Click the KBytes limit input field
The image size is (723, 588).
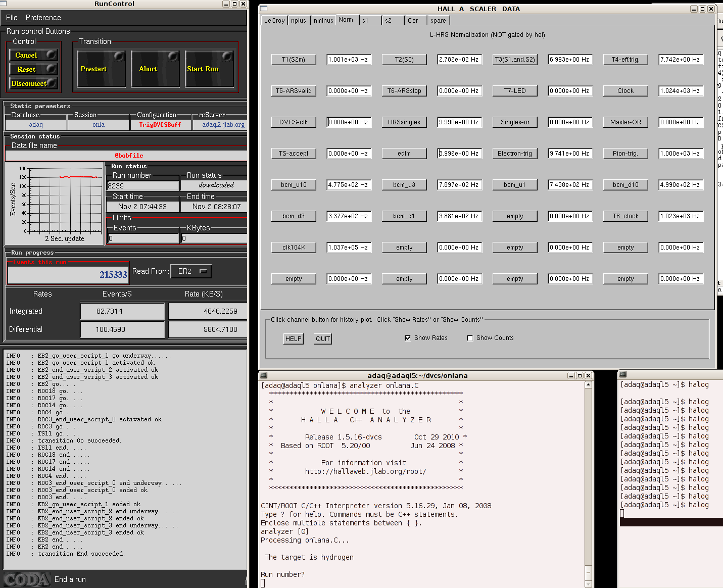pyautogui.click(x=214, y=238)
